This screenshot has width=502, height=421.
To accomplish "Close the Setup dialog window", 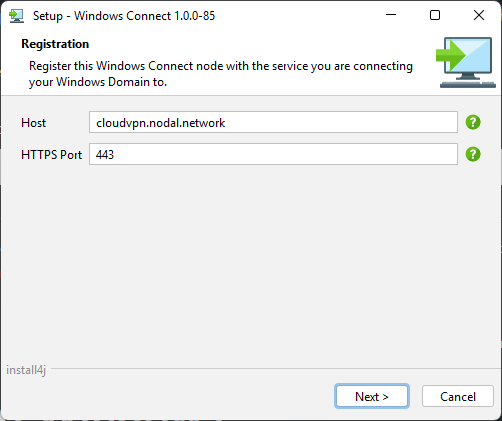I will pyautogui.click(x=479, y=15).
